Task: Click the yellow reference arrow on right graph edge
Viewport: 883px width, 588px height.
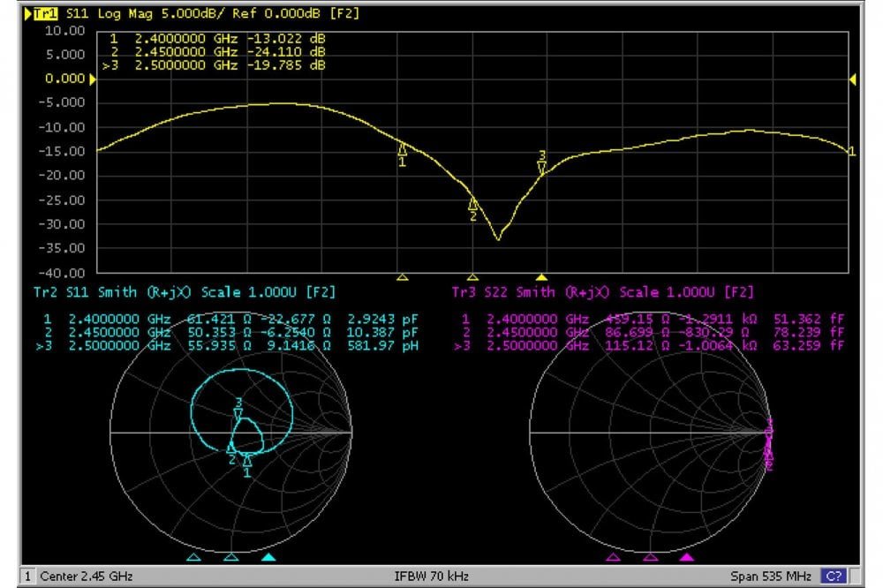Action: 853,79
